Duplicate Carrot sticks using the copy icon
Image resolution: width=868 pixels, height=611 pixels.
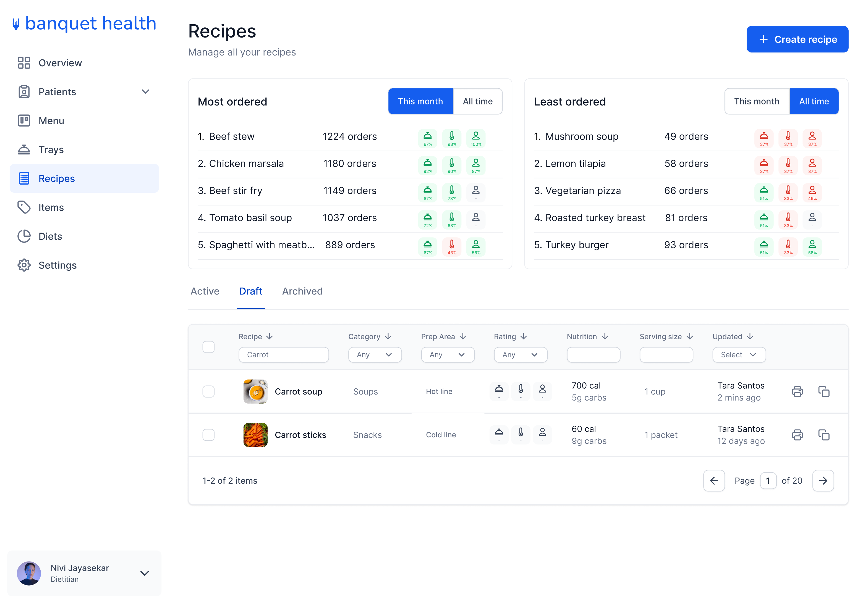point(824,435)
